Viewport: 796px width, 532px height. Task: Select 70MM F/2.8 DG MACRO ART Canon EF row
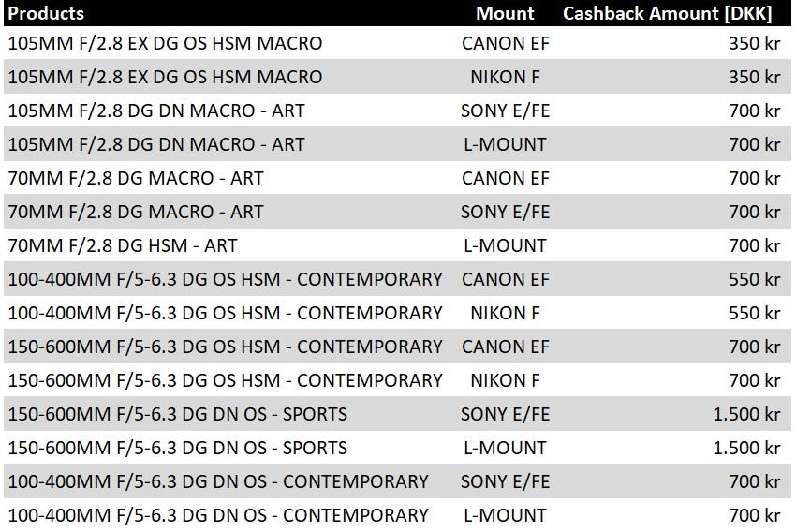tap(397, 178)
